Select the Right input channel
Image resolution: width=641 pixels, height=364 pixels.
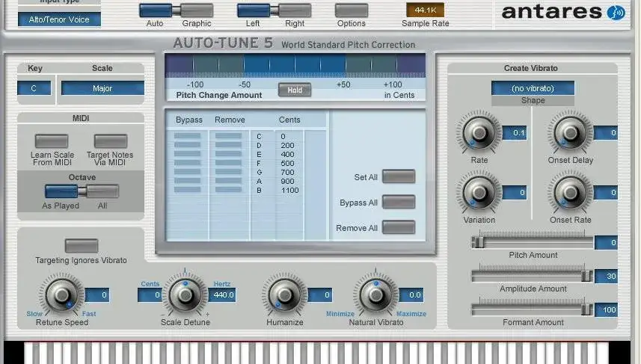tap(295, 10)
